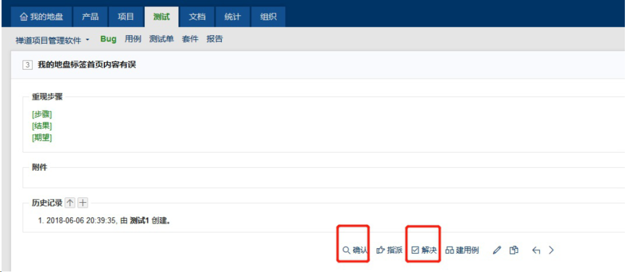
Task: Expand history details with the plus button
Action: [83, 203]
